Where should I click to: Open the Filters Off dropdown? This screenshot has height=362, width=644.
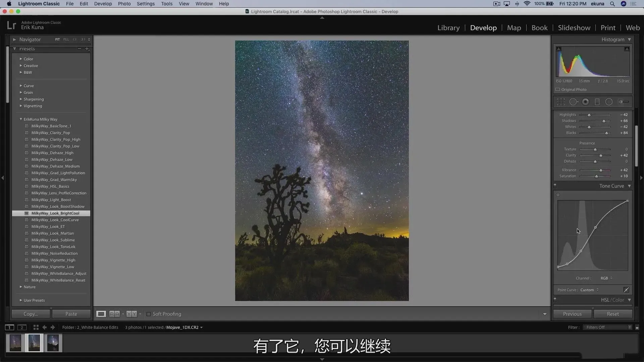(608, 327)
